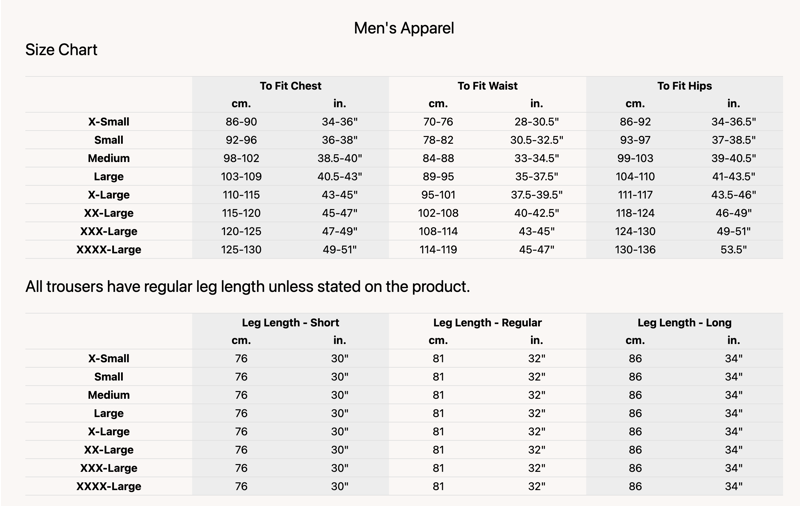Viewport: 800px width, 506px height.
Task: Select the 95-101 waist cm cell
Action: pyautogui.click(x=438, y=195)
